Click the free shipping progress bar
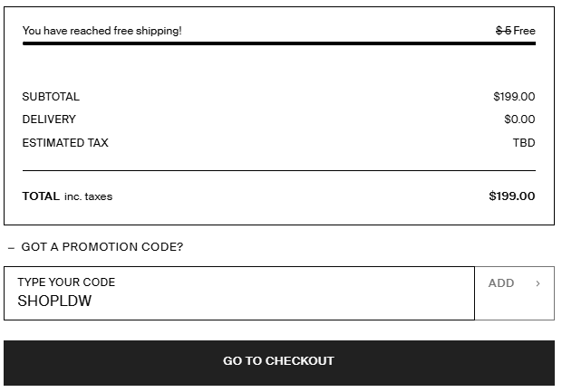This screenshot has height=392, width=562. (279, 43)
